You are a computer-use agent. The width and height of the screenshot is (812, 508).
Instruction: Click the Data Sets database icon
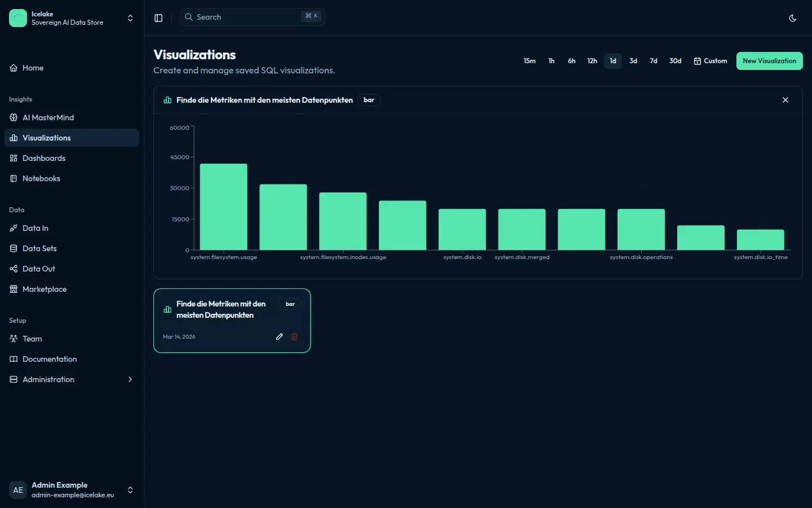[14, 248]
